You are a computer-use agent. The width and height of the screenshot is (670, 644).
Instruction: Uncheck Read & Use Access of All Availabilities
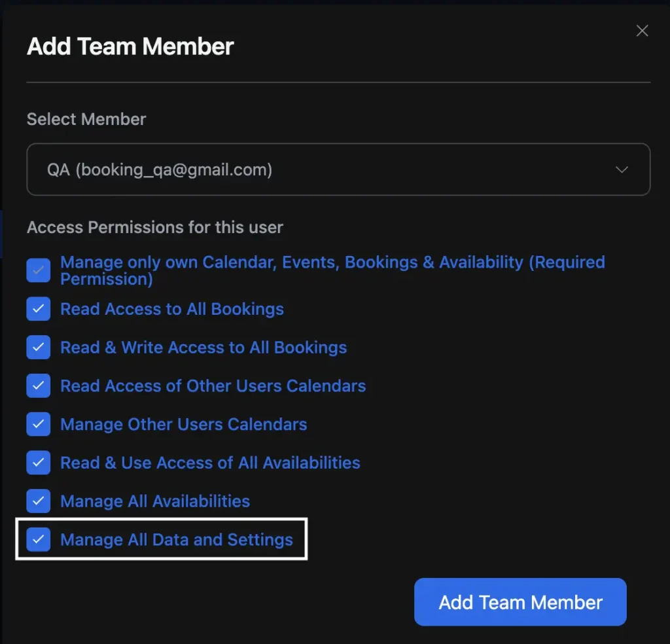[39, 462]
